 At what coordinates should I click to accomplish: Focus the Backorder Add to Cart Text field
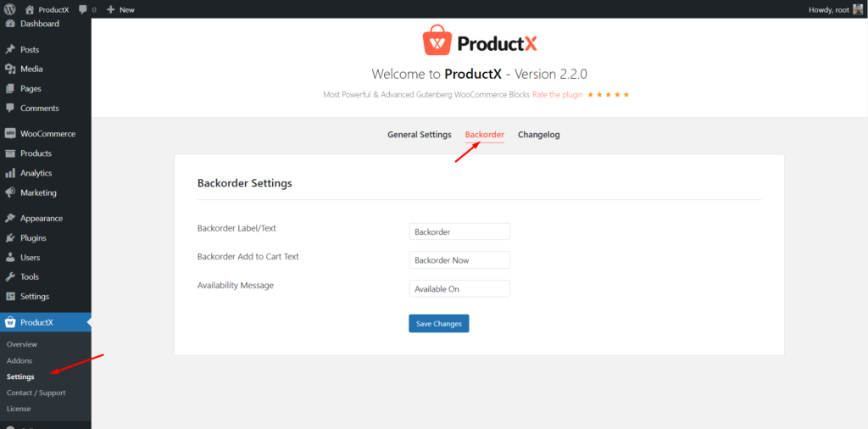[x=459, y=260]
